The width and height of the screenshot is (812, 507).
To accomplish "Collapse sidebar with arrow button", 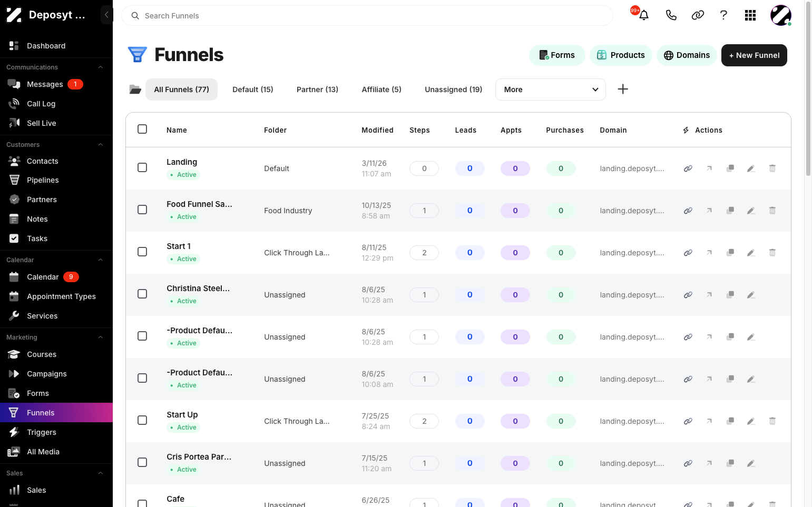I will (x=106, y=15).
